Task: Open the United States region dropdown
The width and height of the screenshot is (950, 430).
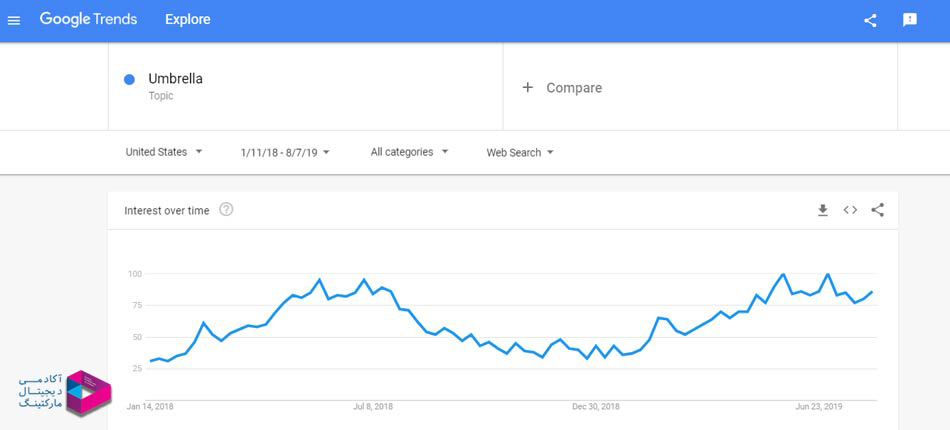Action: coord(164,152)
